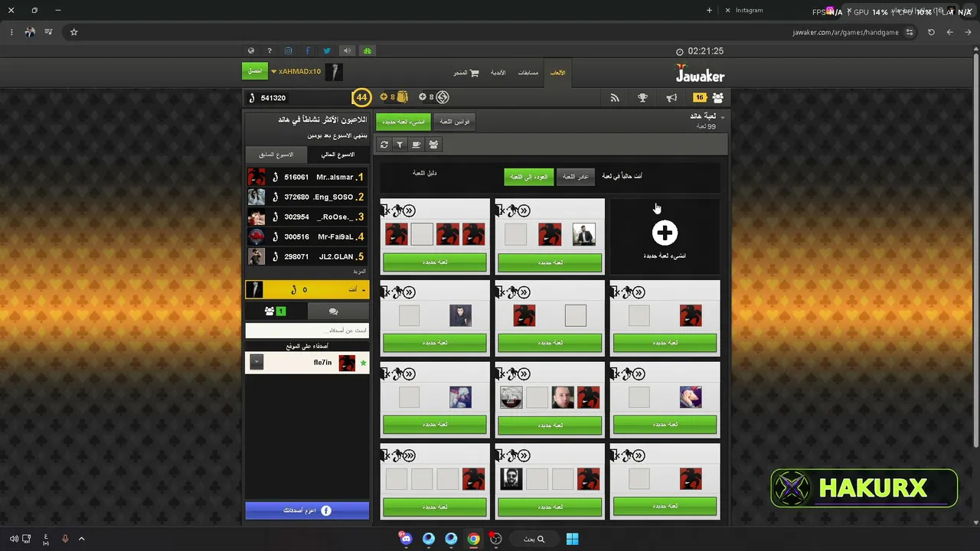
Task: Click the yellow own-rank row
Action: click(307, 290)
